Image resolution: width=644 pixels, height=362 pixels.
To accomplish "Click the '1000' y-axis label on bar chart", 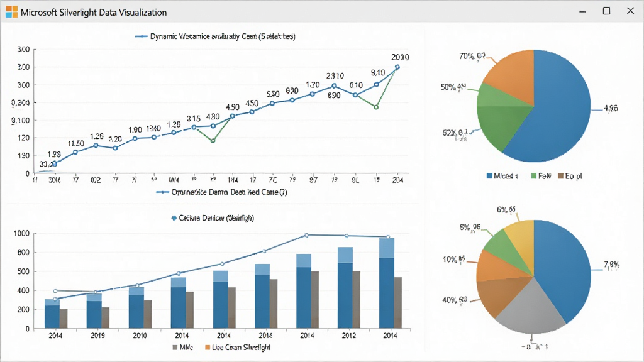I will [21, 234].
